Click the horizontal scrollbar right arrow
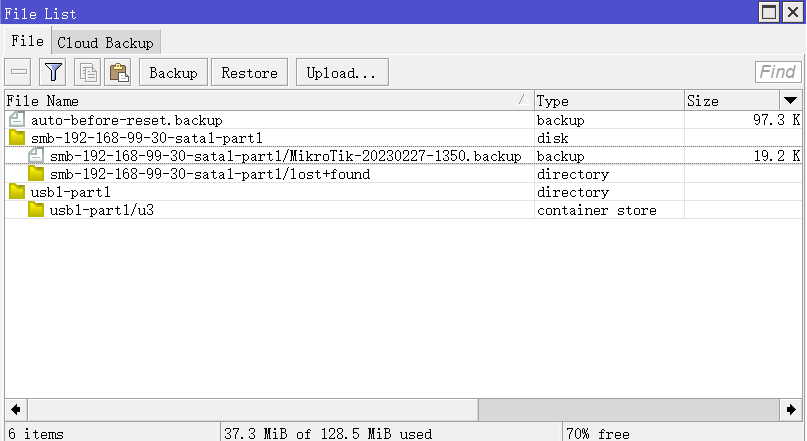This screenshot has width=807, height=441. (x=789, y=410)
